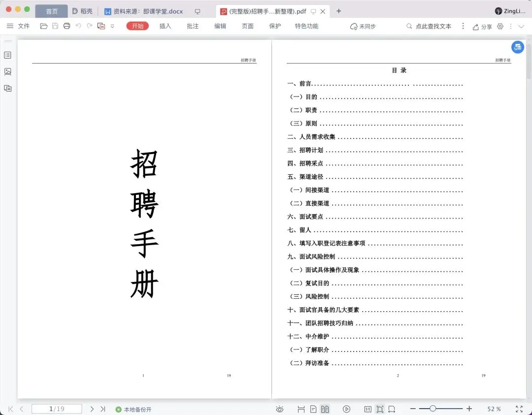Click the 九、面试风险控制 contents entry
The image size is (532, 415).
coord(375,256)
